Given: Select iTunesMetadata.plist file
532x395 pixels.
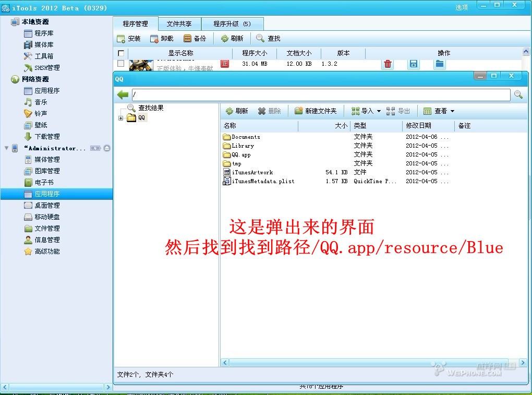Looking at the screenshot, I should pyautogui.click(x=259, y=181).
